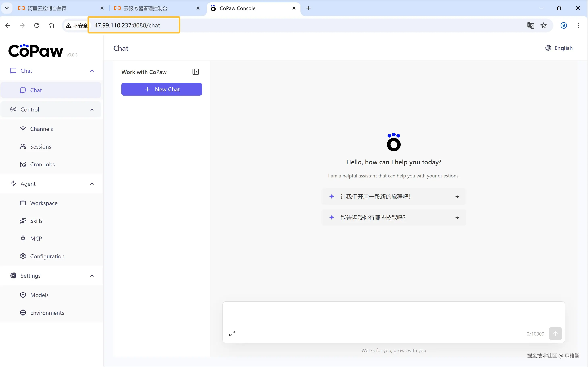Screen dimensions: 588x367
Task: Open the MCP plug item
Action: coord(36,238)
